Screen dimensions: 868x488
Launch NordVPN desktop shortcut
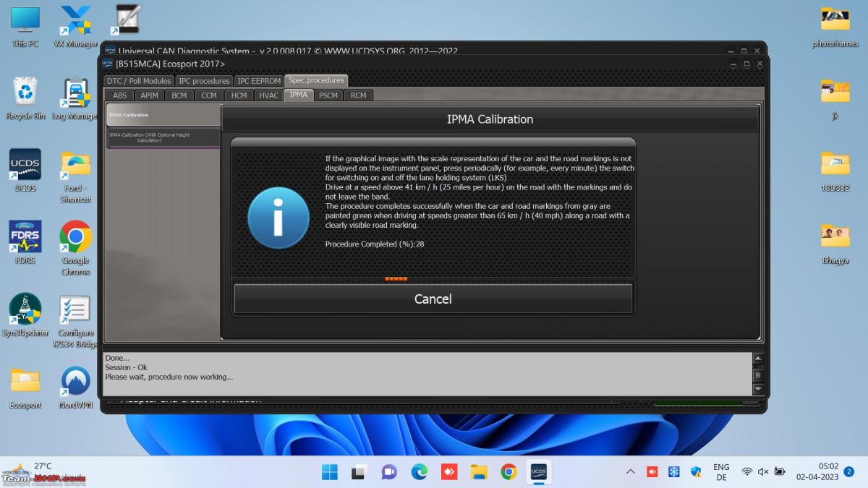76,388
